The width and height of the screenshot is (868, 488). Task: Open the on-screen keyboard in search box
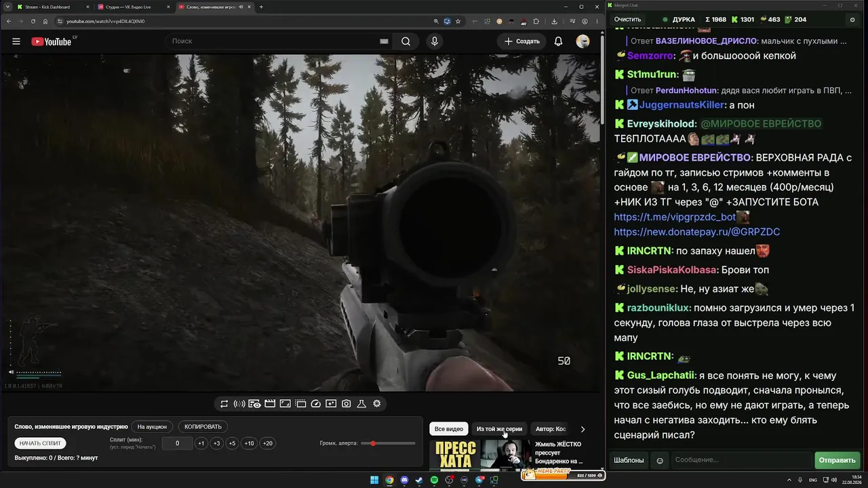coord(384,41)
